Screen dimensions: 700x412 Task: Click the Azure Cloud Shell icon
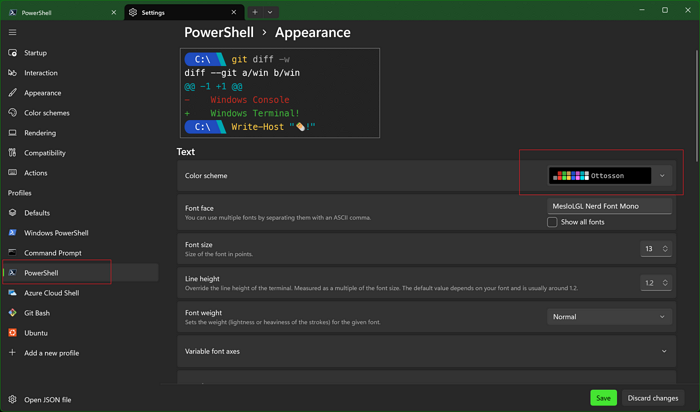point(12,292)
